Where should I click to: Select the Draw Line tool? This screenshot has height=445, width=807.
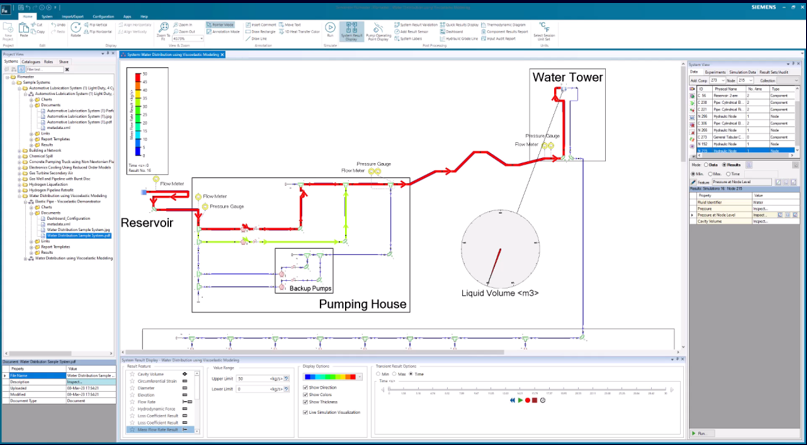[256, 38]
